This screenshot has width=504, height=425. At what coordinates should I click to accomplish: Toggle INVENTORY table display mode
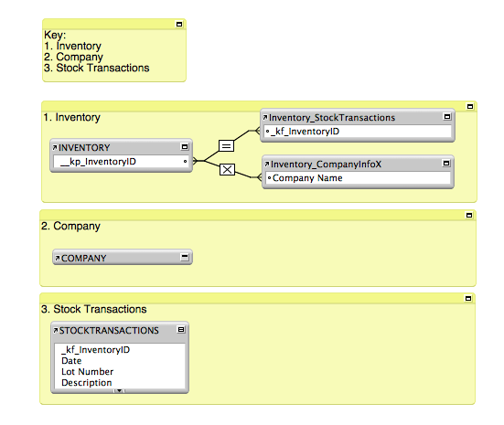coord(185,147)
